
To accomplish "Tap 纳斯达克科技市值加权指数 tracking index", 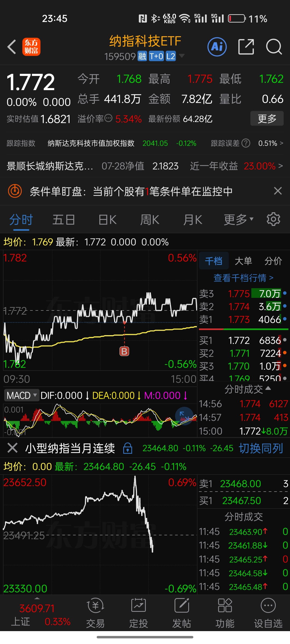I will click(91, 143).
